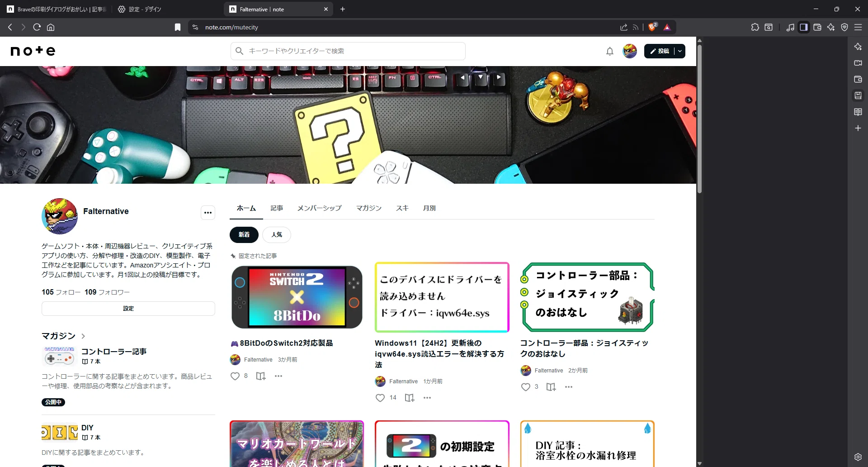This screenshot has height=467, width=868.
Task: Open a new browser tab
Action: (x=343, y=9)
